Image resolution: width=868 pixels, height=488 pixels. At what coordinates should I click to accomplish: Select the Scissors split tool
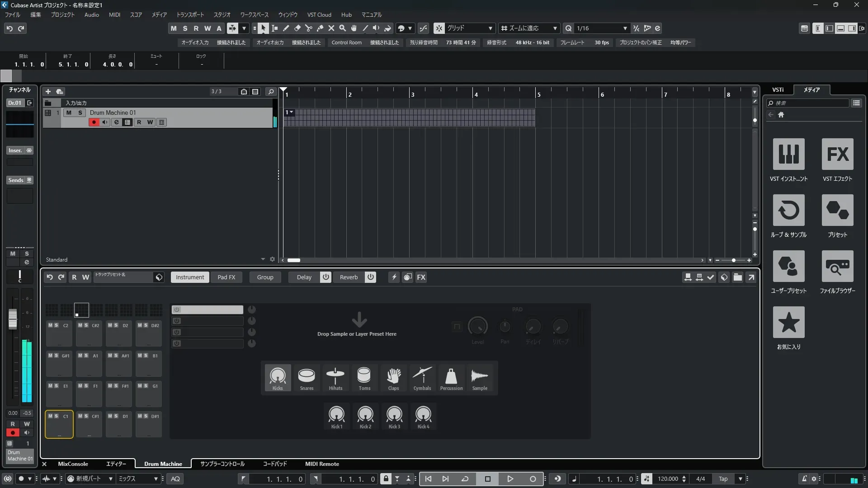[x=309, y=28]
